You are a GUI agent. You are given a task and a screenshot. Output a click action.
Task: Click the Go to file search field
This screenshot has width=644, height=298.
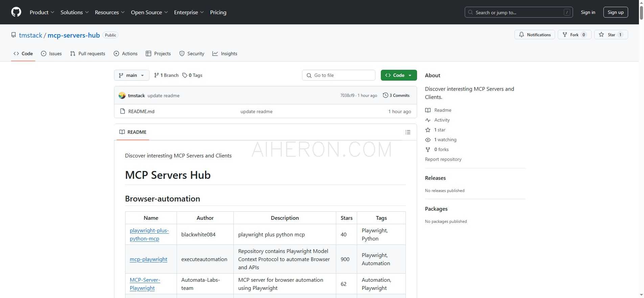(339, 75)
